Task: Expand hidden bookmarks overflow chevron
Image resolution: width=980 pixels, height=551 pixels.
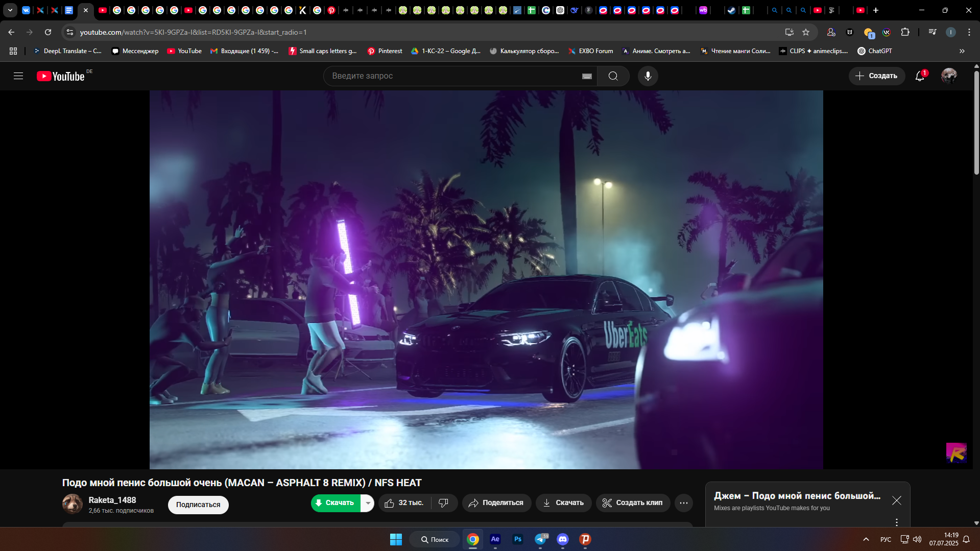Action: (962, 51)
